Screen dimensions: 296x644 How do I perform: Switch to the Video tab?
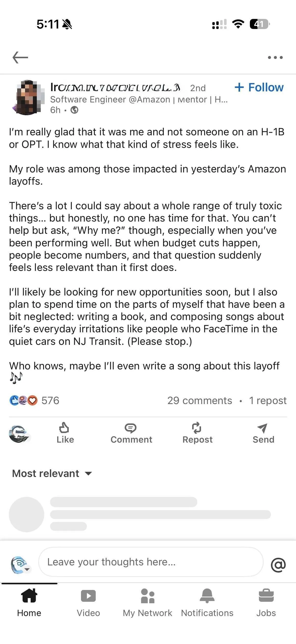click(88, 602)
